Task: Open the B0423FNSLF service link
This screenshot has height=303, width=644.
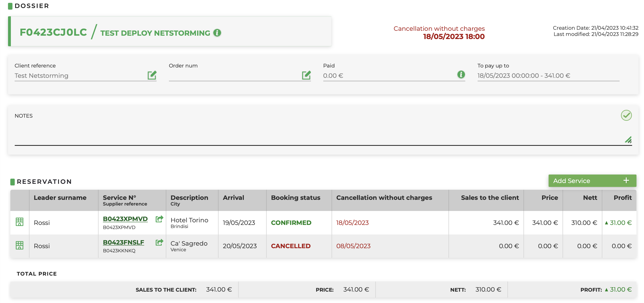Action: pos(123,243)
